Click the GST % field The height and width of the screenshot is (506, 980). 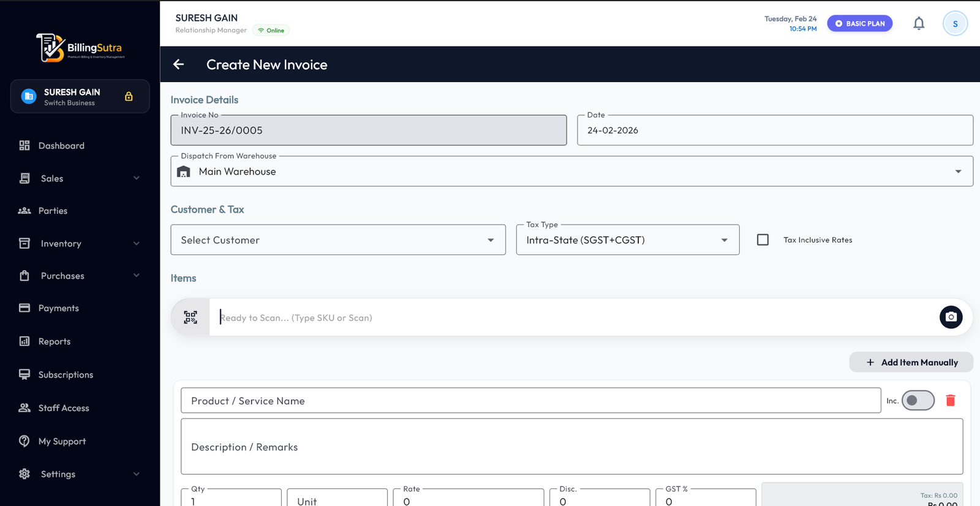click(706, 497)
